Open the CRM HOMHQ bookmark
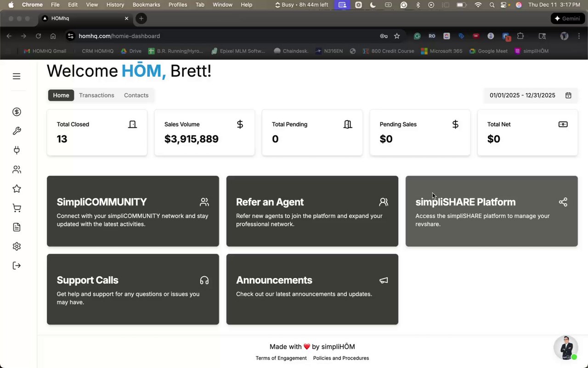The height and width of the screenshot is (368, 588). click(x=97, y=51)
